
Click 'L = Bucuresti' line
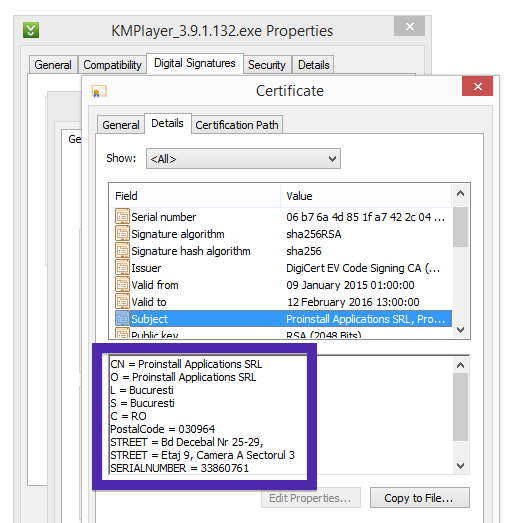click(x=142, y=390)
